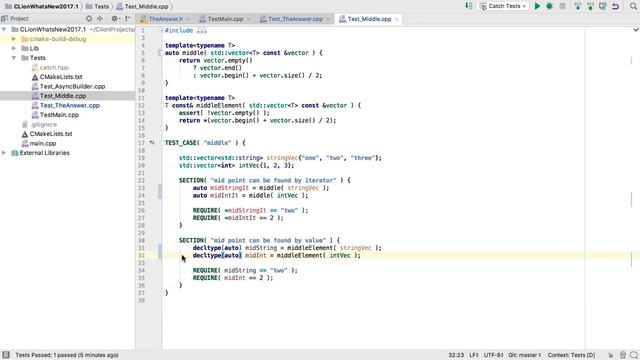Click green inspection checkmark atop editor
The width and height of the screenshot is (640, 360).
pyautogui.click(x=636, y=30)
